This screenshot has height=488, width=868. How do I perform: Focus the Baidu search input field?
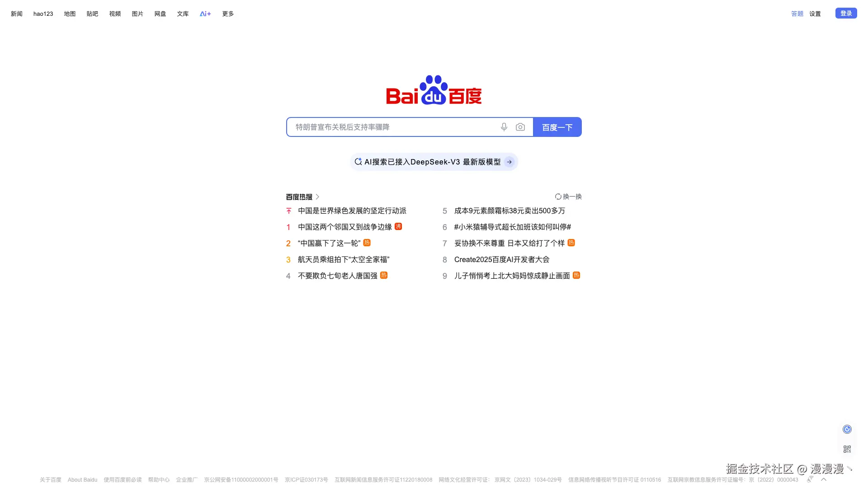(x=393, y=127)
